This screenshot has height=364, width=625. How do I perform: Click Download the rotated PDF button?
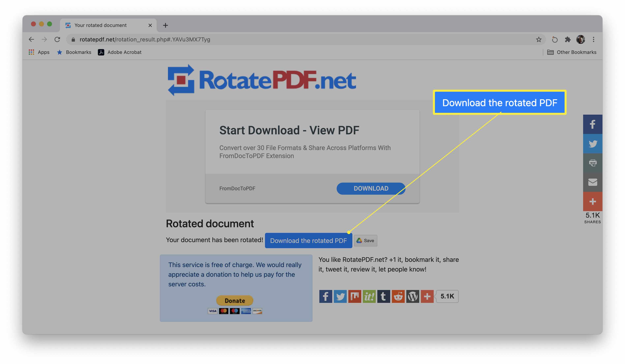click(308, 241)
